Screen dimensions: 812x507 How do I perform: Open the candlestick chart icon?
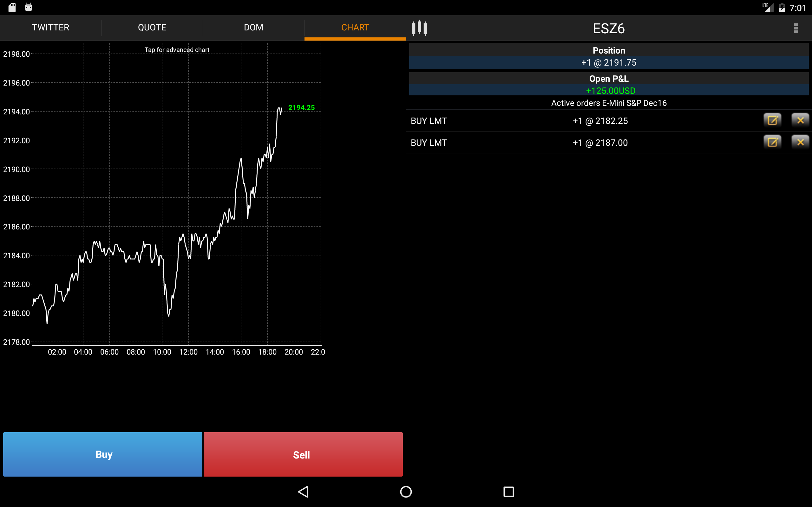[419, 28]
